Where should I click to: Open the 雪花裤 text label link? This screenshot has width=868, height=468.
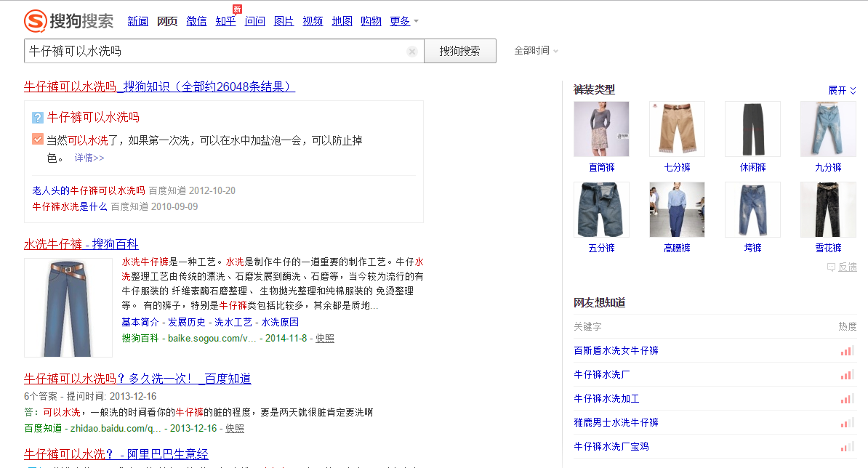[x=828, y=249]
